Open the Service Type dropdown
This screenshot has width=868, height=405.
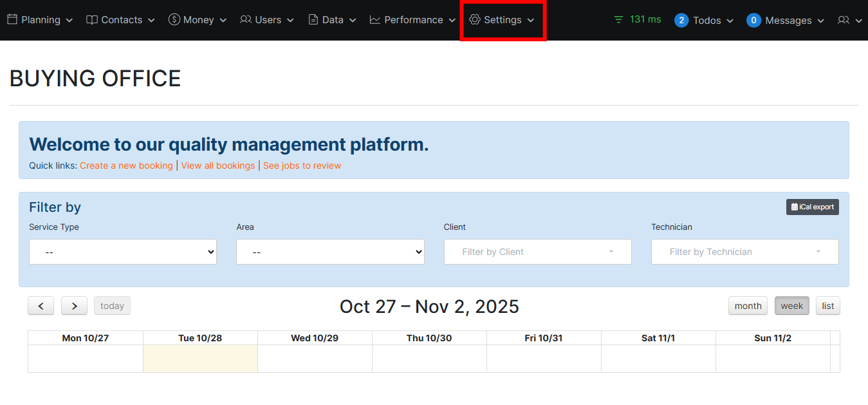123,252
